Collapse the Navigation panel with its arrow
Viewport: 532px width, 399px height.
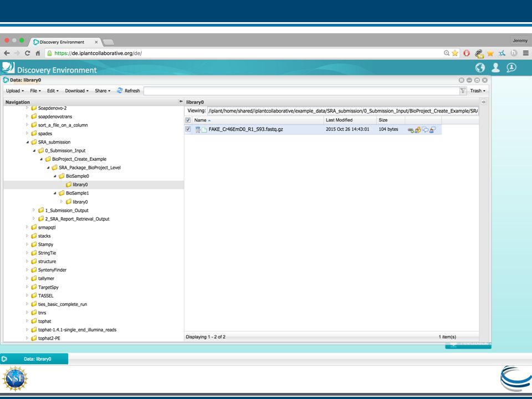pos(181,102)
